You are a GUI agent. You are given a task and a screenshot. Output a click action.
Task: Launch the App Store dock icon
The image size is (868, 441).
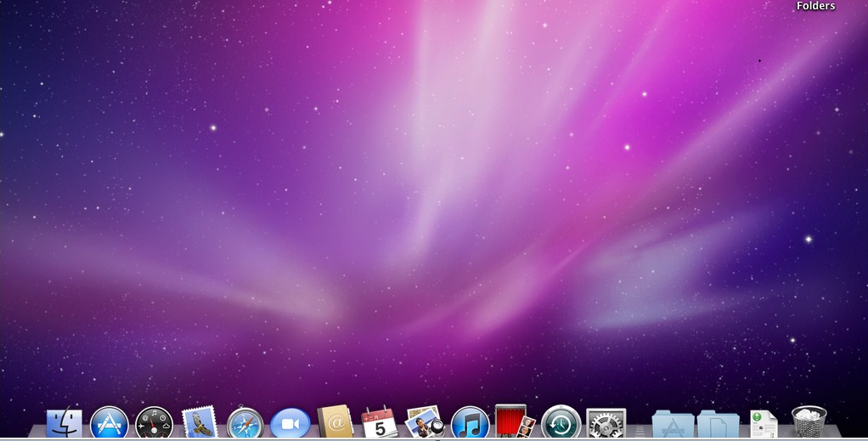(109, 423)
